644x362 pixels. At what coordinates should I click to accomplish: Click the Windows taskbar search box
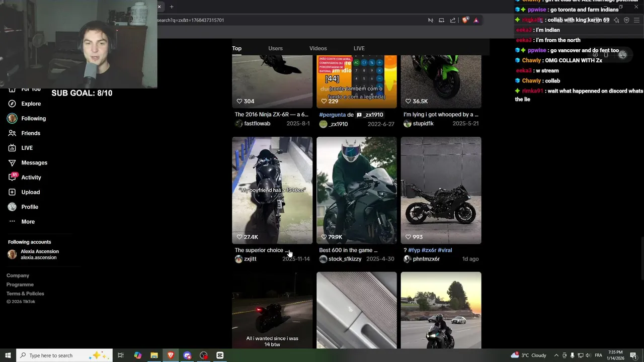65,355
